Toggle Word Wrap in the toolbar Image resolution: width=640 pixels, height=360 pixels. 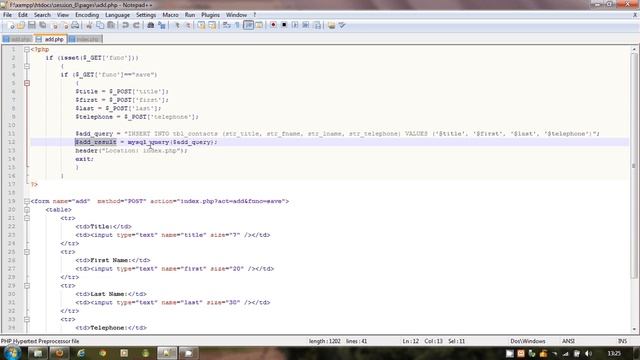tap(227, 25)
